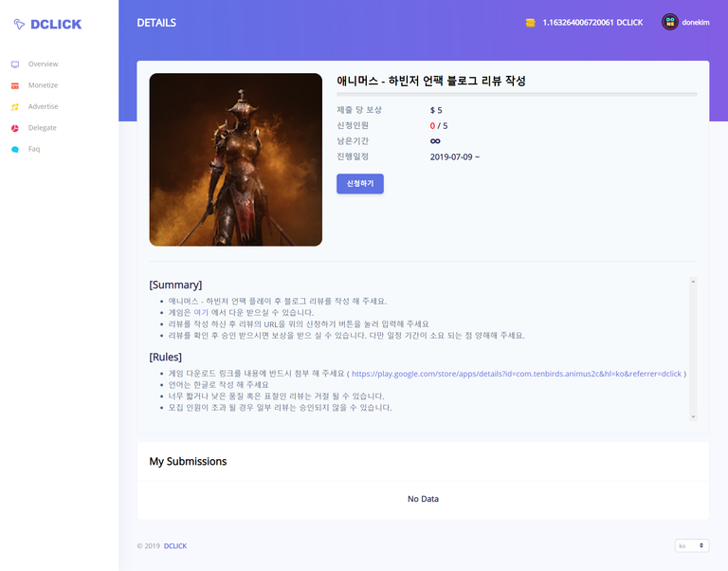Click the DCLICK brand name
Image resolution: width=728 pixels, height=571 pixels.
(56, 24)
